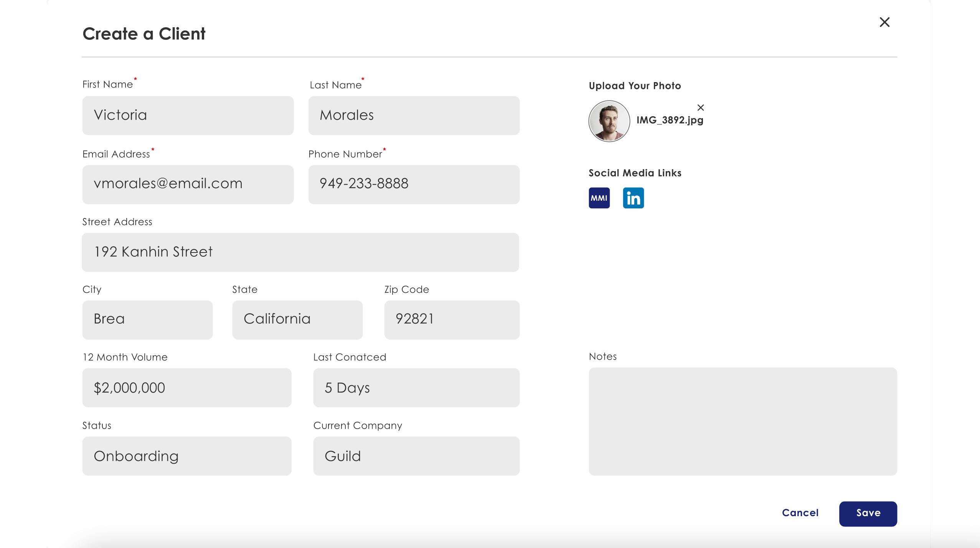
Task: Open the LinkedIn social media link
Action: tap(633, 198)
